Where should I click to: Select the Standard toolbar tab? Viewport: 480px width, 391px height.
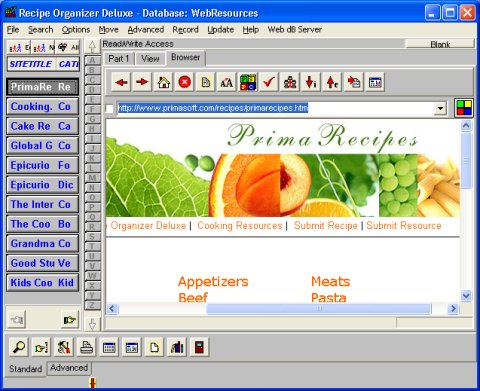coord(26,369)
